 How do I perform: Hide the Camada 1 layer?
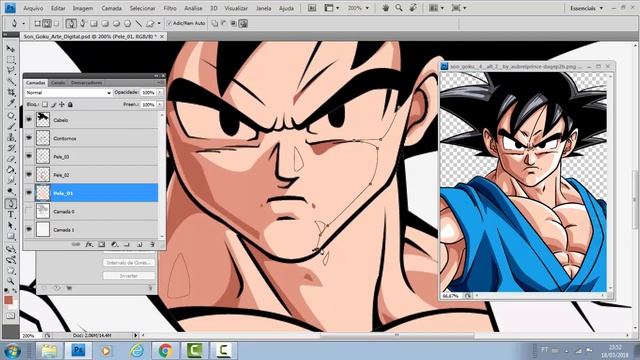(29, 229)
